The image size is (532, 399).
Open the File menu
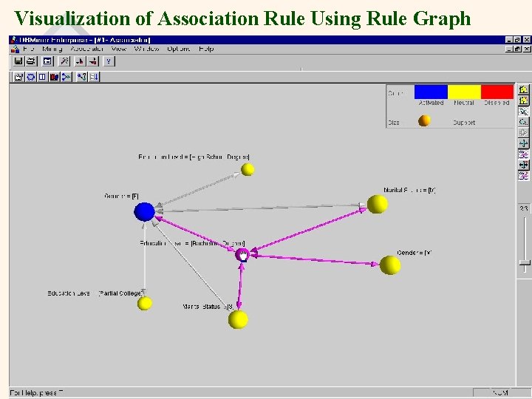coord(29,49)
